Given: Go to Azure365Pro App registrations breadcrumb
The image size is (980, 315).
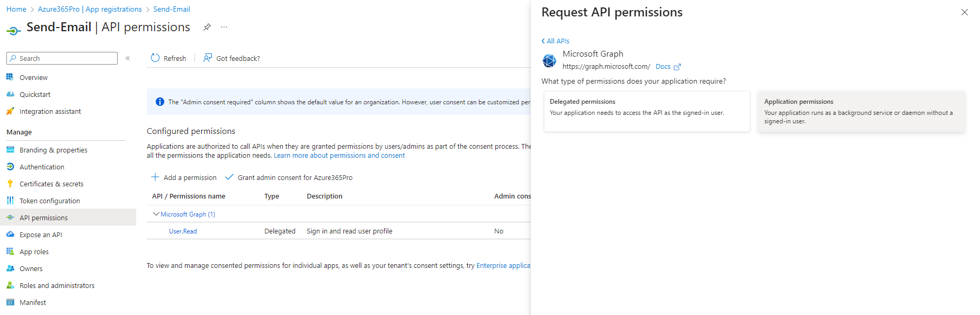Looking at the screenshot, I should (90, 9).
